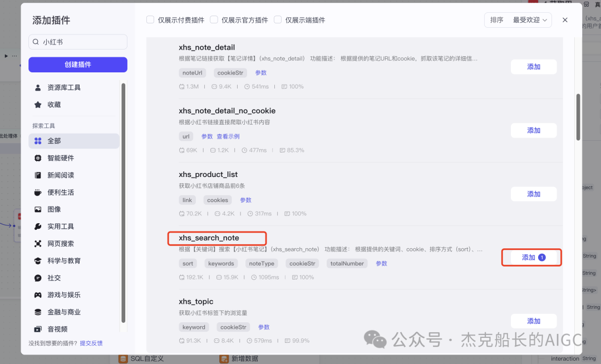Enable 仅展示付费插件 checkbox
The width and height of the screenshot is (601, 364).
(150, 19)
